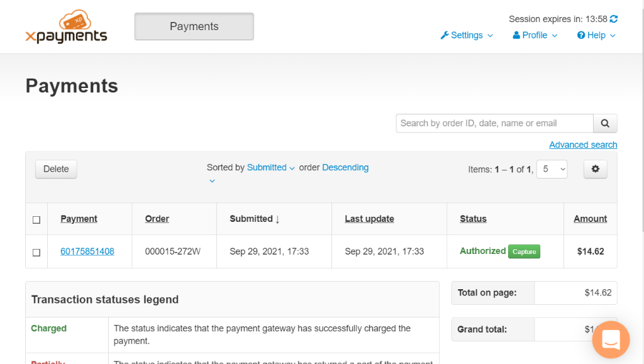Click the Settings wrench icon
The width and height of the screenshot is (644, 364).
click(445, 35)
